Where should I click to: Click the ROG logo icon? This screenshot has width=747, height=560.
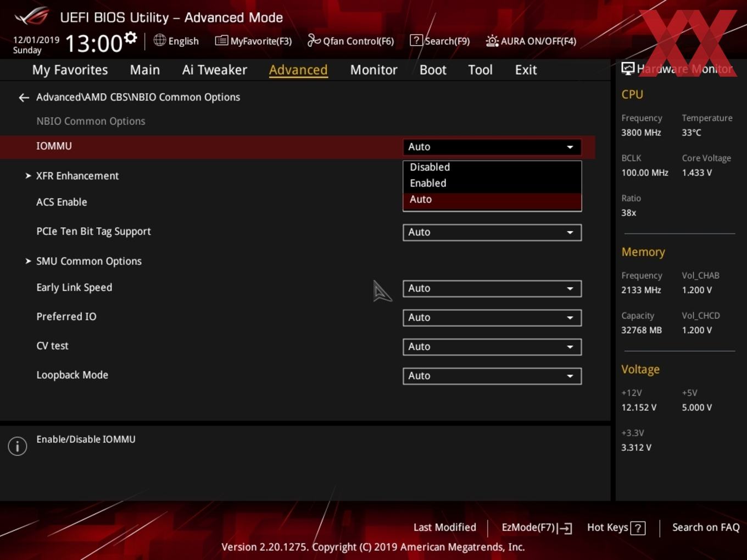32,16
